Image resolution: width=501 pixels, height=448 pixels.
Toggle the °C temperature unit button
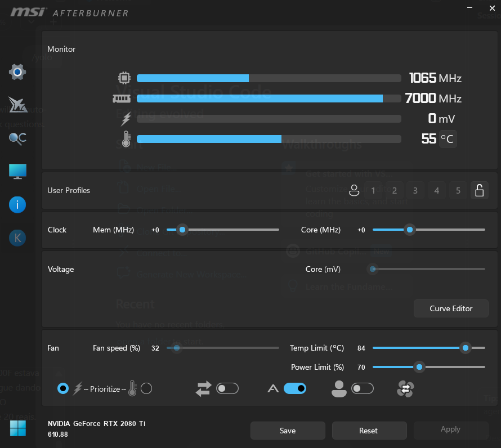tap(448, 139)
